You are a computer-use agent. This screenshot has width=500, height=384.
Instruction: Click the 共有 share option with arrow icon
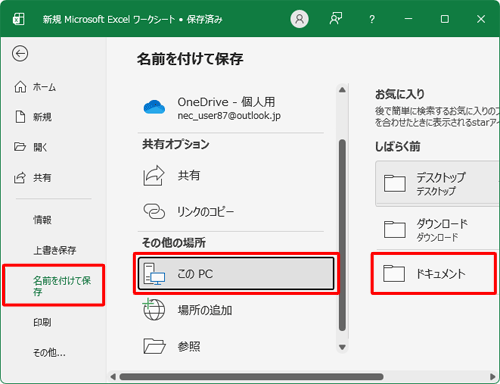(231, 176)
